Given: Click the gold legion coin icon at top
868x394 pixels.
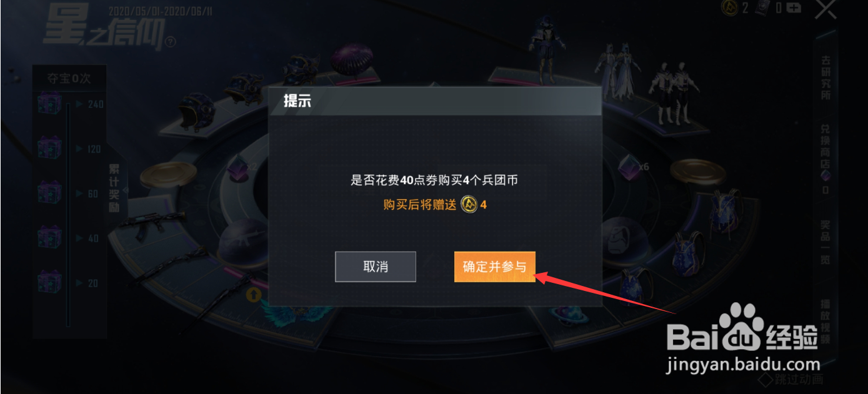Looking at the screenshot, I should point(729,7).
